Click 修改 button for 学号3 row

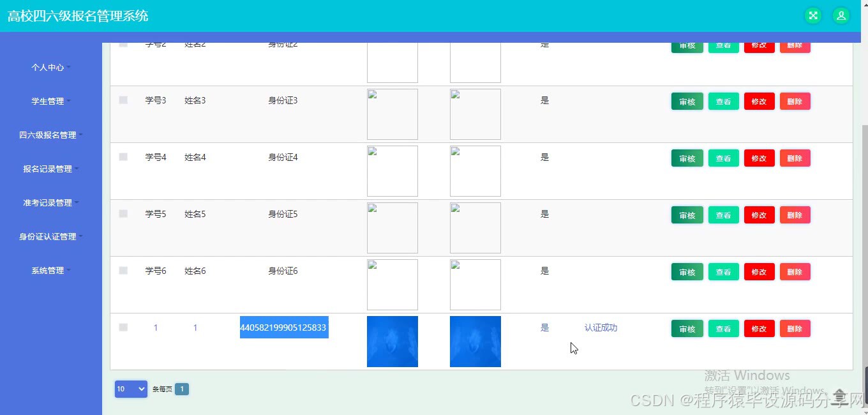(759, 102)
